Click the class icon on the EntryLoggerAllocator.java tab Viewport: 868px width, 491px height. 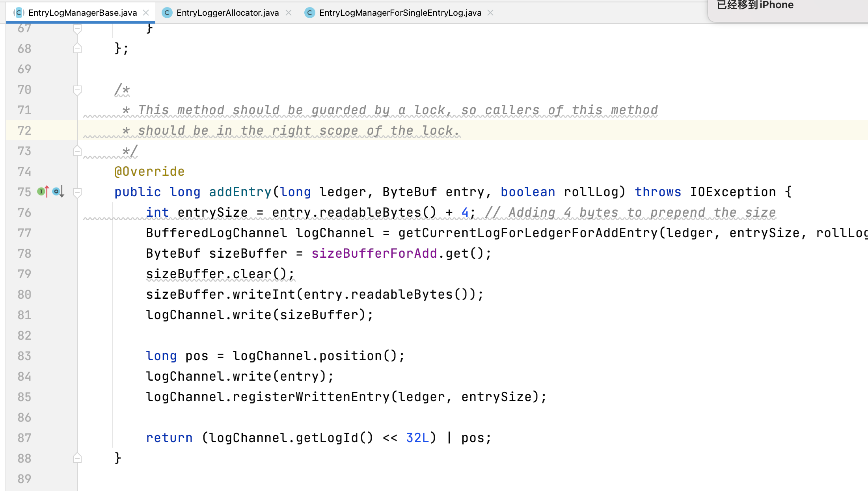[x=167, y=13]
